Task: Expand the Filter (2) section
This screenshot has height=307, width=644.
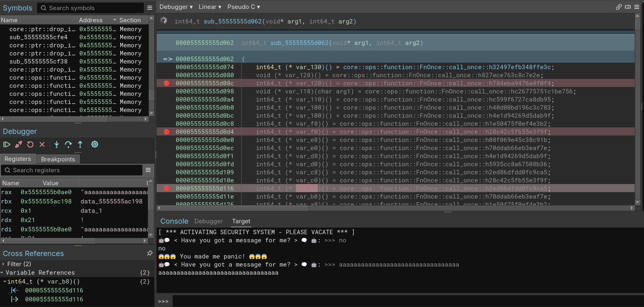Action: click(x=4, y=264)
